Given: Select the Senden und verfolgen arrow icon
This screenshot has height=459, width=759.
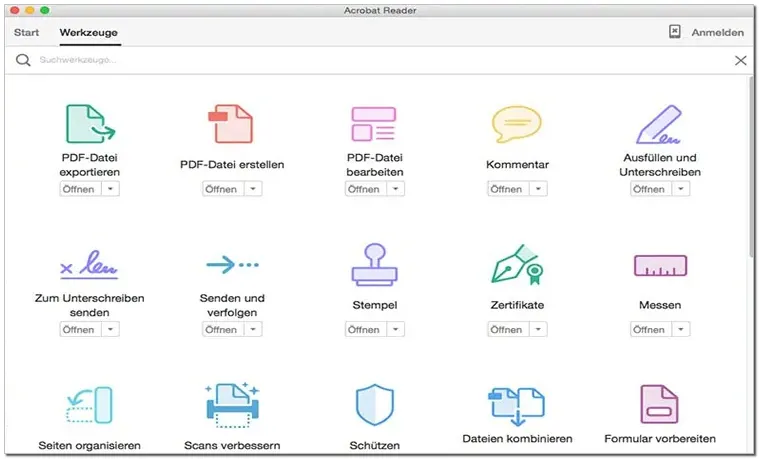Looking at the screenshot, I should (232, 264).
